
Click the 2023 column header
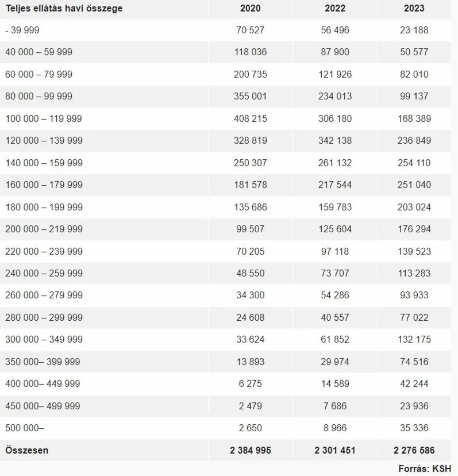point(414,8)
